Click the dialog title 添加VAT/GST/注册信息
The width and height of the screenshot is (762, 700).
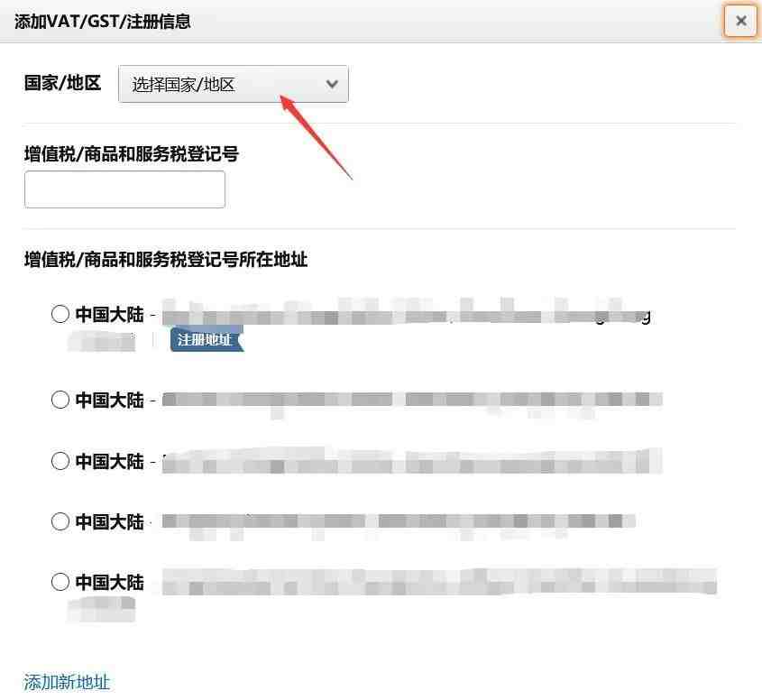[x=103, y=22]
